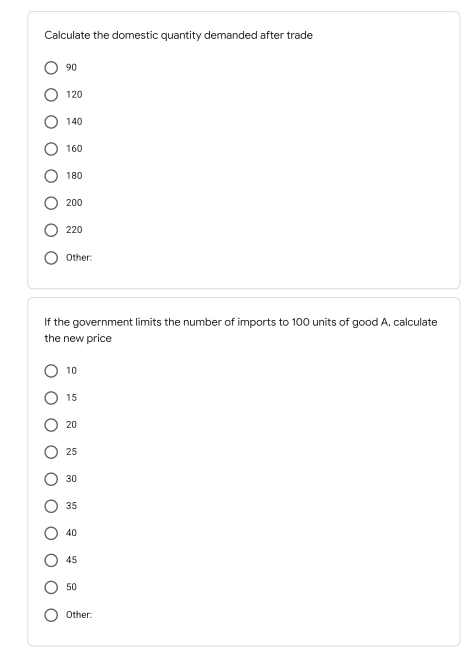Choose the 120 quantity option

click(x=51, y=95)
